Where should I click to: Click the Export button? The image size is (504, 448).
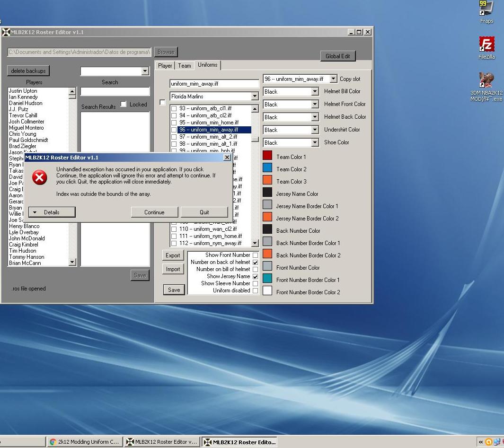click(173, 255)
